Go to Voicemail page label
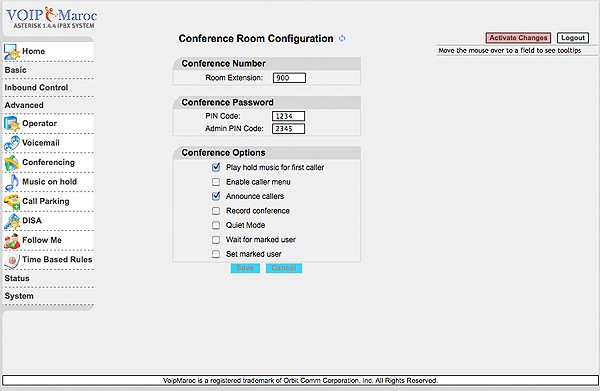Screen dimensions: 600x391 (x=41, y=143)
